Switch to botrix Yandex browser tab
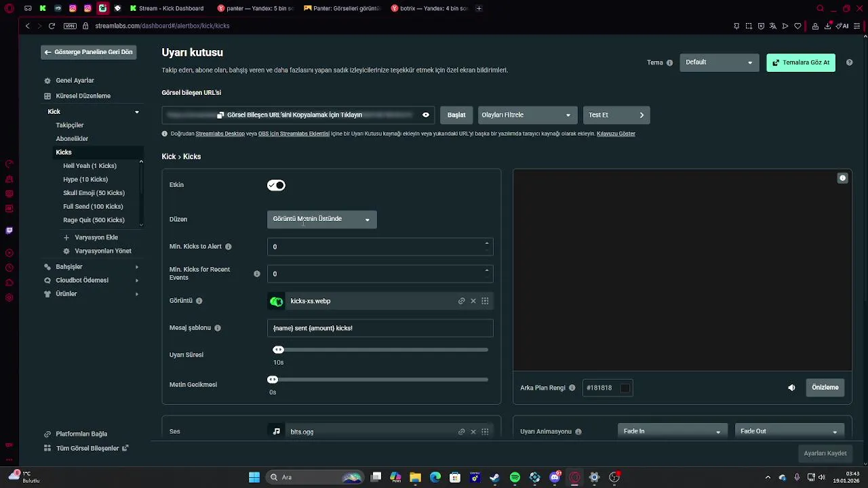868x488 pixels. [429, 8]
